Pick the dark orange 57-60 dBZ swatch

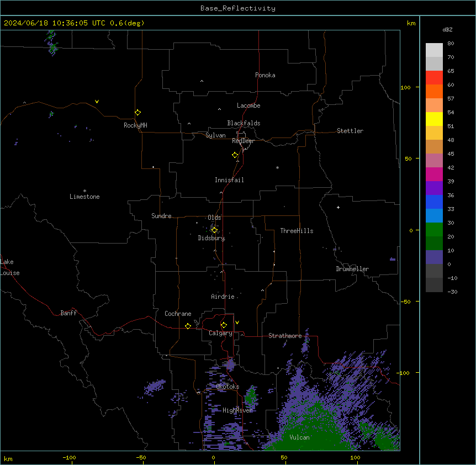434,91
